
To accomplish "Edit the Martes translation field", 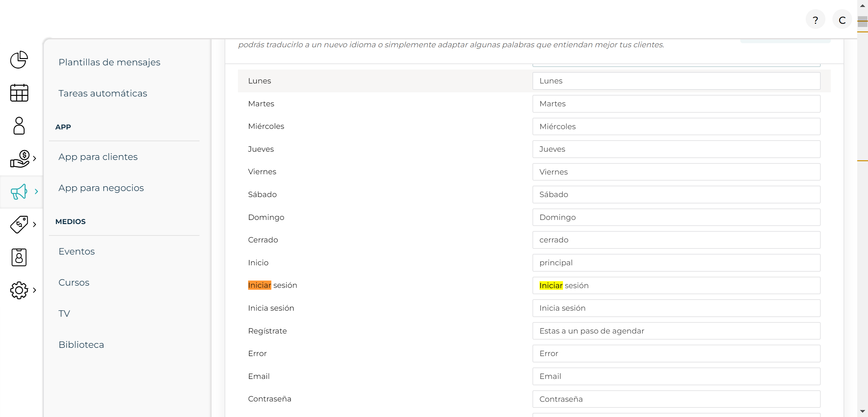I will pyautogui.click(x=676, y=104).
